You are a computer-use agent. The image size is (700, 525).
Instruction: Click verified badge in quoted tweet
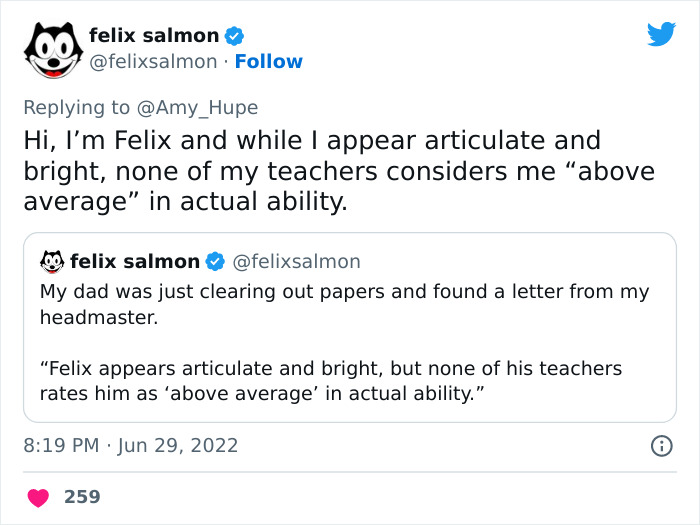(x=214, y=262)
